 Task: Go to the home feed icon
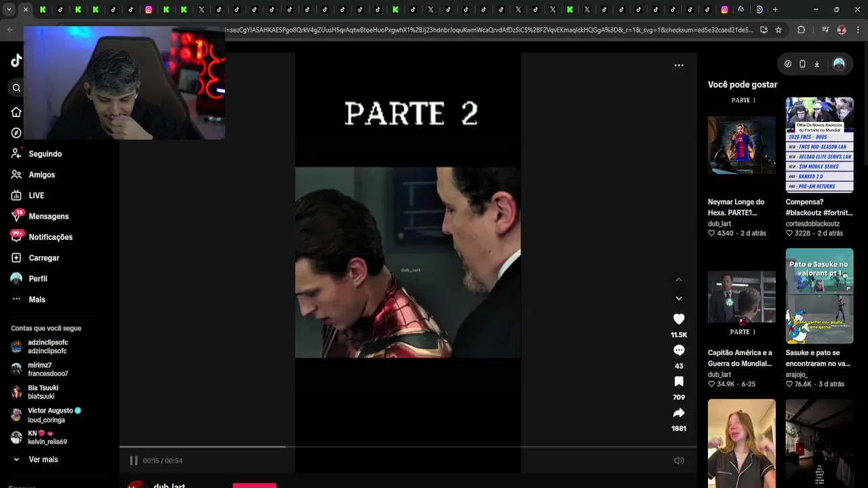(x=16, y=112)
